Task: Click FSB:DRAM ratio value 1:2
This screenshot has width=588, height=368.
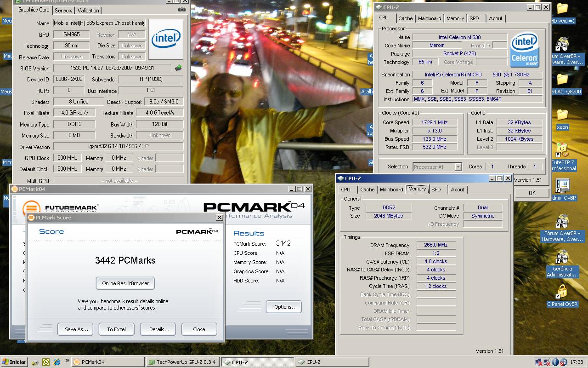Action: [x=436, y=253]
